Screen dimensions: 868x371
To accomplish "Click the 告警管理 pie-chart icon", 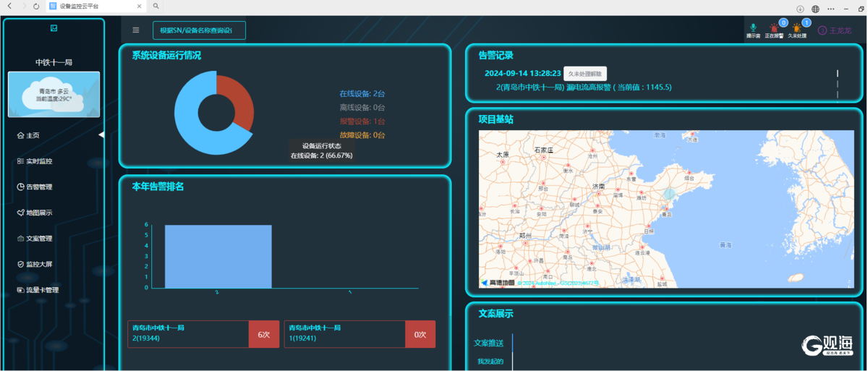I will (x=21, y=187).
